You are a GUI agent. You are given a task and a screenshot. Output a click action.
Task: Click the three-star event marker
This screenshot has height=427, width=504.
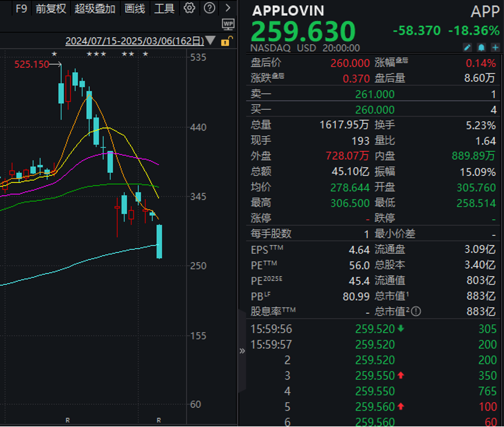97,54
